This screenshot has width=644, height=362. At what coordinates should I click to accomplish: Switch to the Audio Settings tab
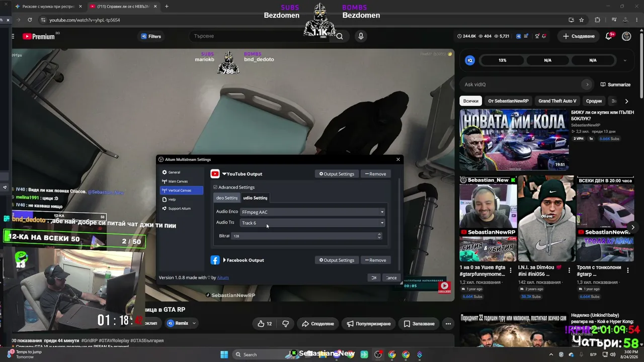tap(255, 198)
